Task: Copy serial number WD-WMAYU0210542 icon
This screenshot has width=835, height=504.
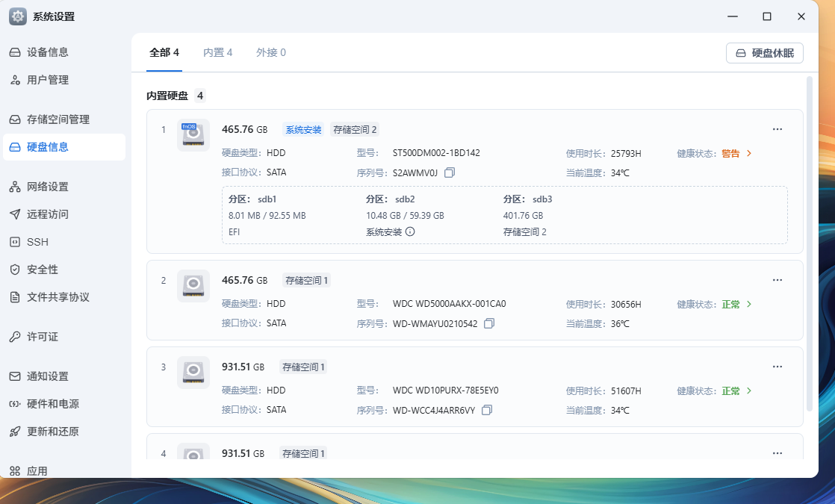Action: 489,323
